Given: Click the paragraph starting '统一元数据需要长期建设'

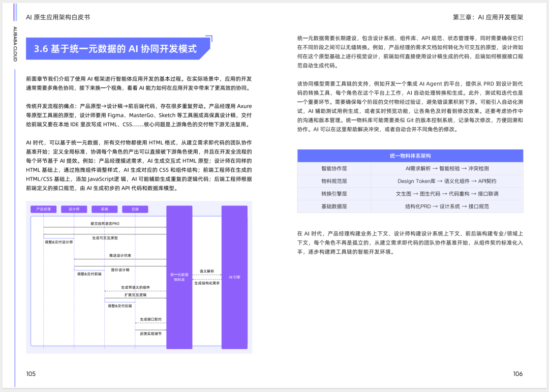Looking at the screenshot, I should click(410, 52).
